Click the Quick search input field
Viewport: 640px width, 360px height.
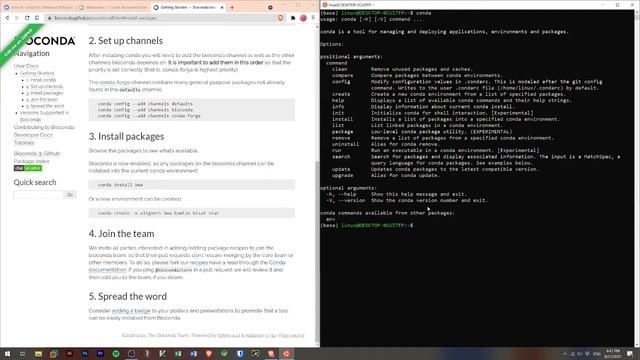pos(39,195)
